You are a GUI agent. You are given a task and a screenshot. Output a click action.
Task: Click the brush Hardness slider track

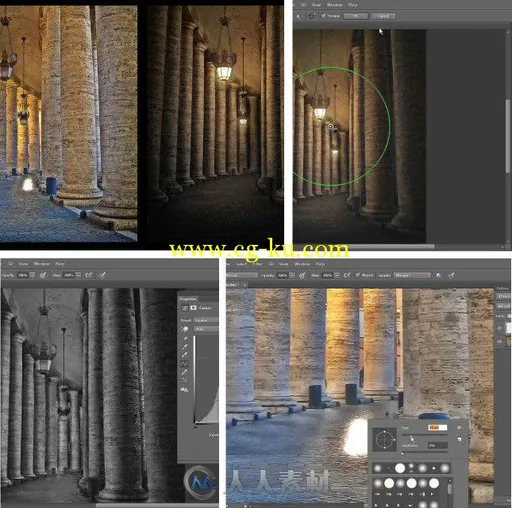pyautogui.click(x=425, y=452)
